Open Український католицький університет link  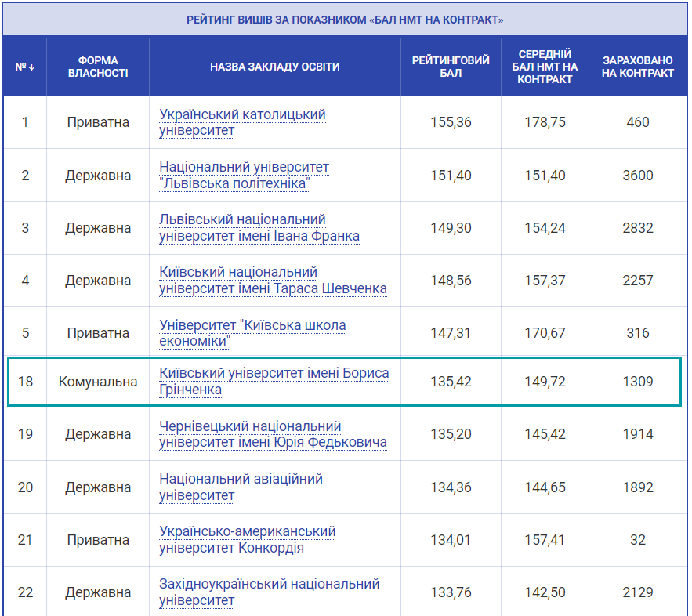point(242,122)
